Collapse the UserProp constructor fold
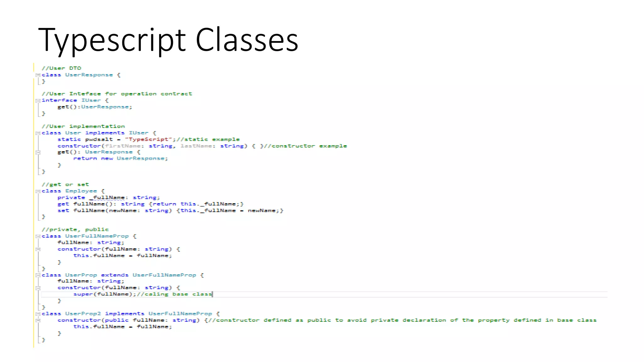This screenshot has width=644, height=362. tap(38, 288)
